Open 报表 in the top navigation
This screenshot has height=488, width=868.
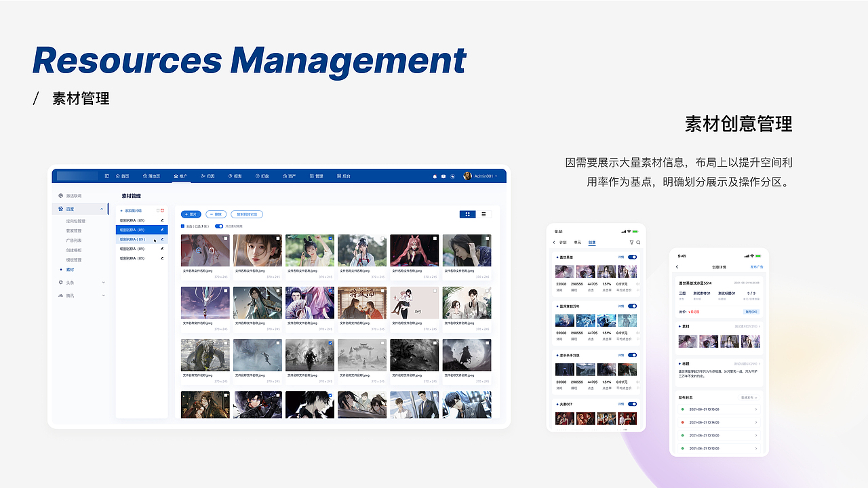[x=235, y=176]
